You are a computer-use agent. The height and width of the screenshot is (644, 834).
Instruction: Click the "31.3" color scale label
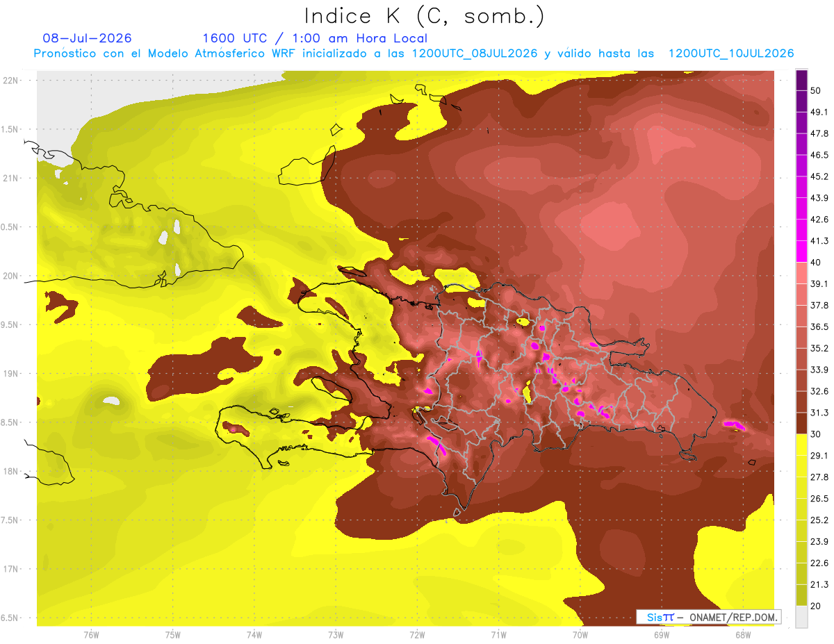pyautogui.click(x=819, y=413)
